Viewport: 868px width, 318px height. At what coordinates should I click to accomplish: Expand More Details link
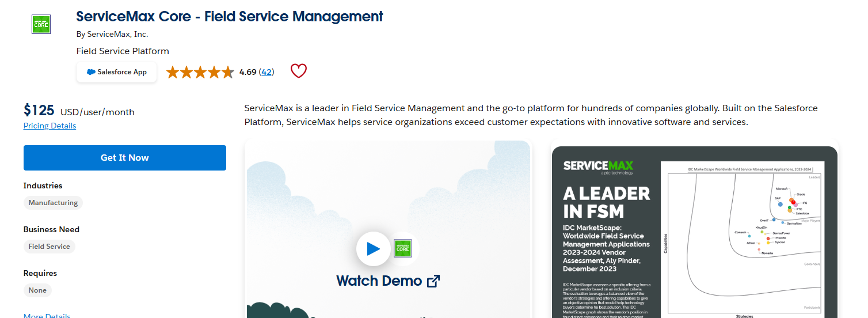pyautogui.click(x=47, y=316)
